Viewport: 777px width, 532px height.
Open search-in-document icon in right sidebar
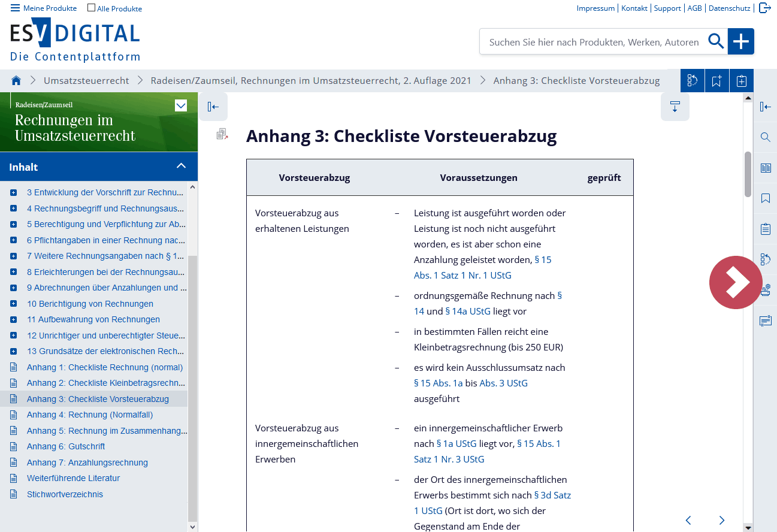click(765, 137)
